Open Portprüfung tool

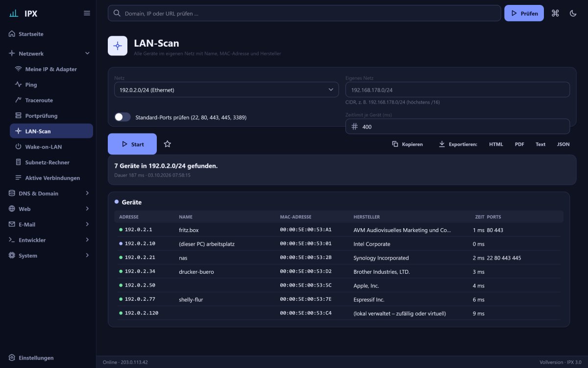[51, 116]
